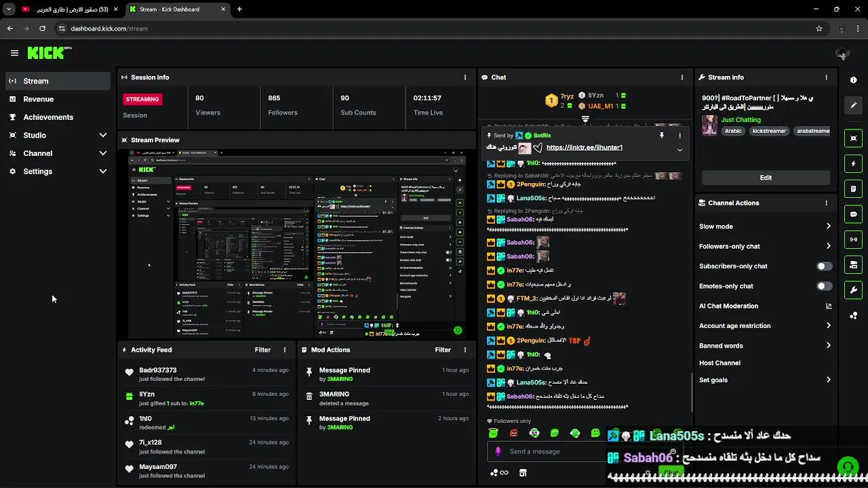Toggle the document panel icon in right toolbar

coord(853,188)
